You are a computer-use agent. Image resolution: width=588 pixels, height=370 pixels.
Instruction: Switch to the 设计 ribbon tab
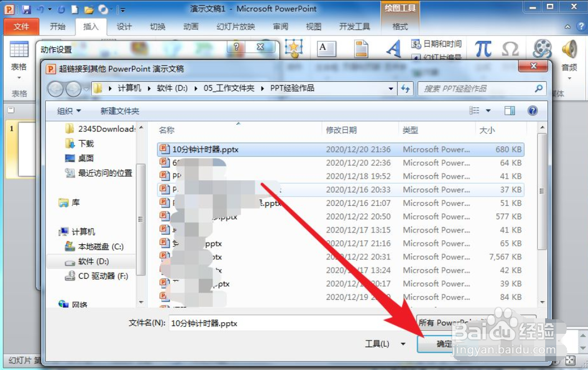(x=124, y=26)
